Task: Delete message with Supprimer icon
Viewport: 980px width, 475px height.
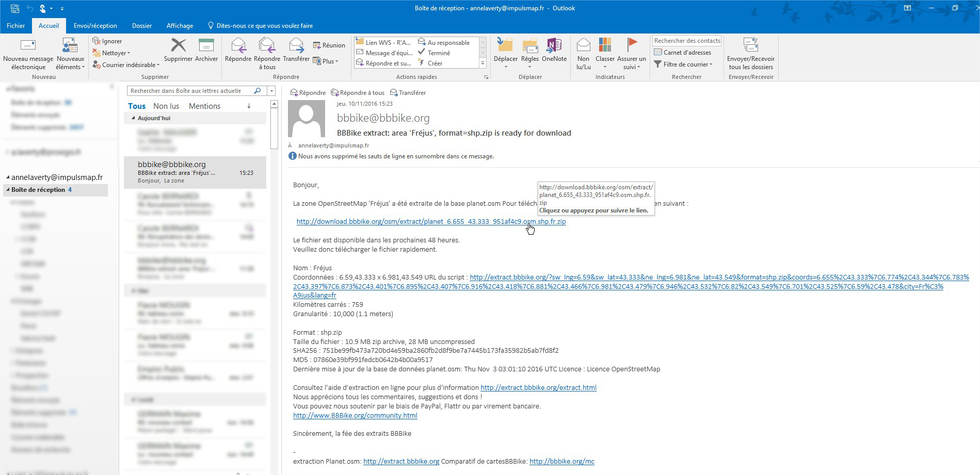Action: 178,50
